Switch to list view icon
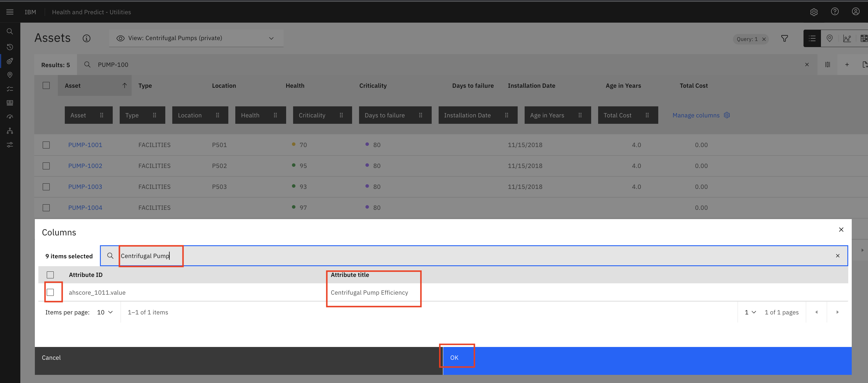 812,38
